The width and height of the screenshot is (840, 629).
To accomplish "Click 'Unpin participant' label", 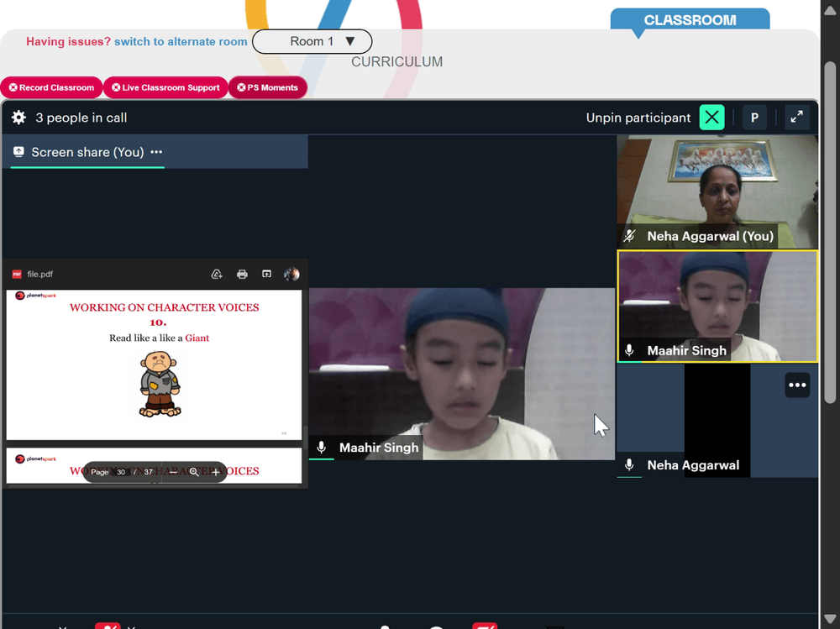I will tap(638, 118).
